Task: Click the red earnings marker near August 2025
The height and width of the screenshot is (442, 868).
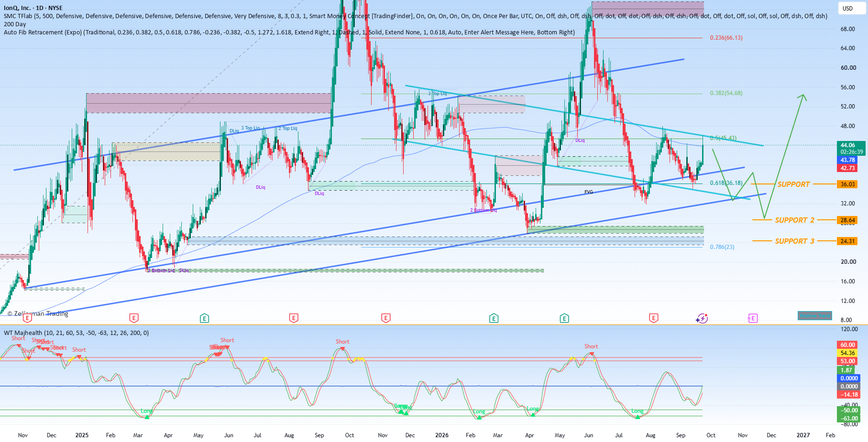Action: [294, 318]
